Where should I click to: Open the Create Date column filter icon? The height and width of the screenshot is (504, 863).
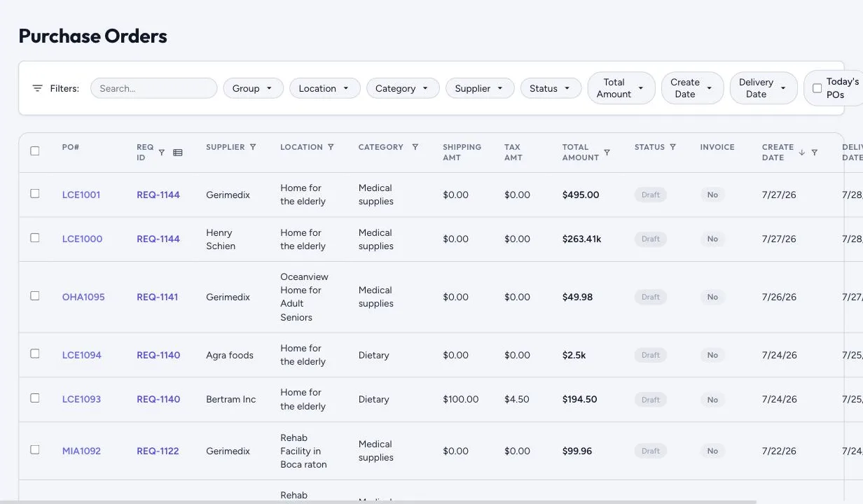coord(814,153)
